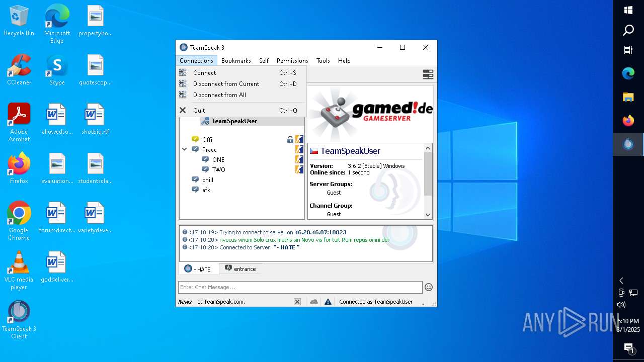Click the flag icon on Offi row
This screenshot has width=644, height=362.
[299, 139]
